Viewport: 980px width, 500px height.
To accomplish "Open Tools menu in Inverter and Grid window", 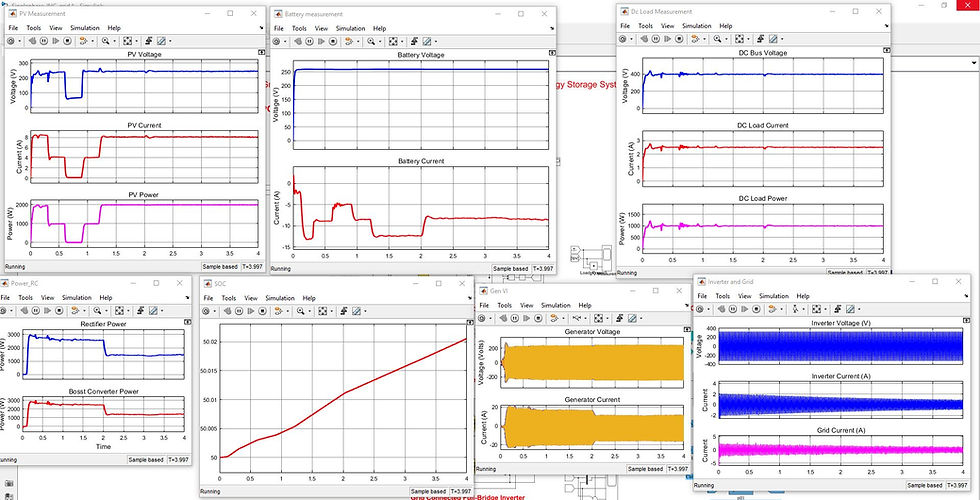I will (x=722, y=296).
